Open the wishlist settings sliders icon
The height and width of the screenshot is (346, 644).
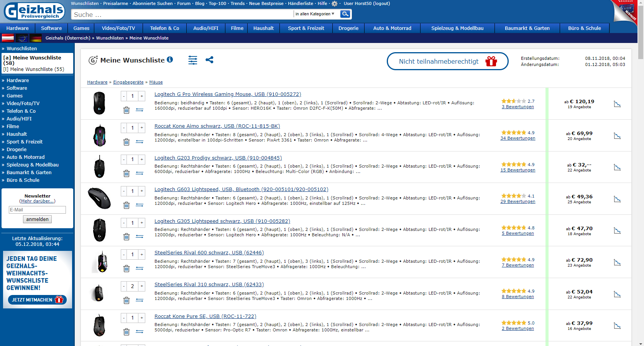click(x=192, y=60)
